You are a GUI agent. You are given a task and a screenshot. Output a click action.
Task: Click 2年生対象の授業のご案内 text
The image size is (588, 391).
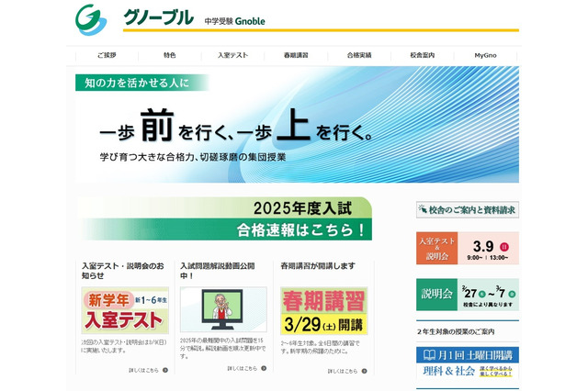[x=456, y=332]
